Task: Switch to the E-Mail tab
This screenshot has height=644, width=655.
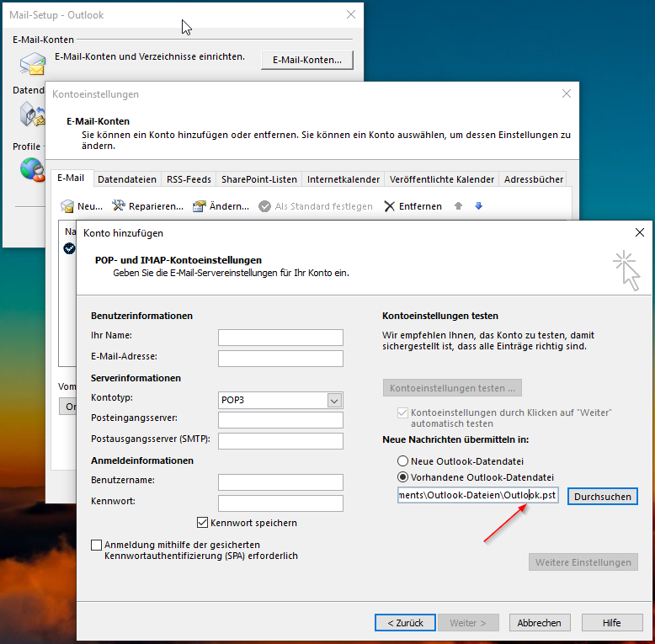Action: click(x=71, y=178)
